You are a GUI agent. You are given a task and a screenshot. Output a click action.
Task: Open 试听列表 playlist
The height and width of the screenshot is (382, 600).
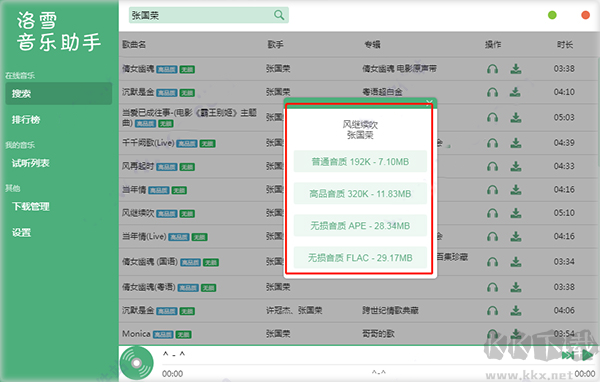pyautogui.click(x=31, y=163)
